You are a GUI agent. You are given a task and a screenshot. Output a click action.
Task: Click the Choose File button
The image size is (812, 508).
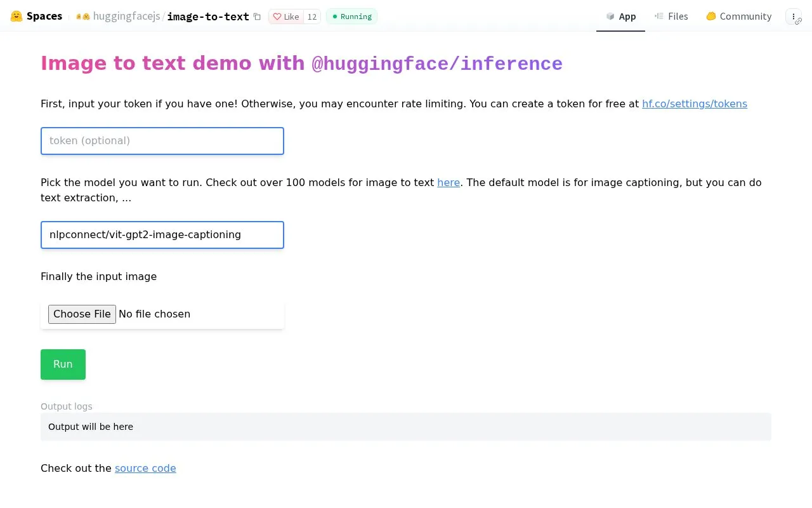(x=82, y=314)
